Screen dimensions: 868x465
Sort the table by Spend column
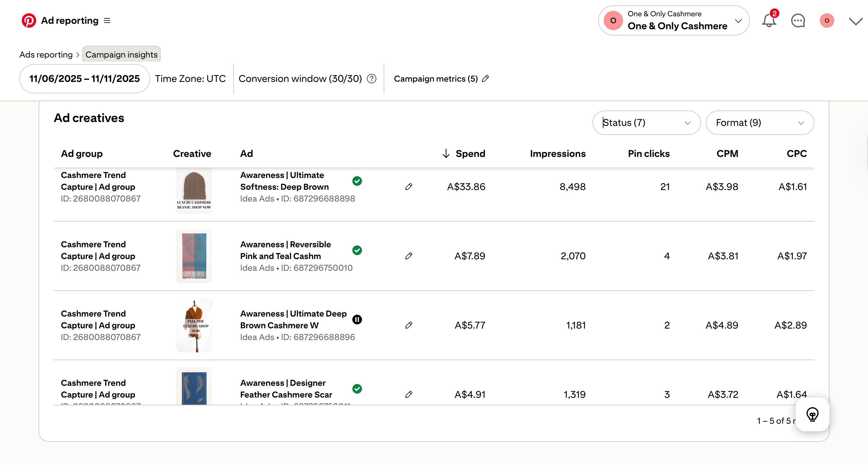[463, 154]
